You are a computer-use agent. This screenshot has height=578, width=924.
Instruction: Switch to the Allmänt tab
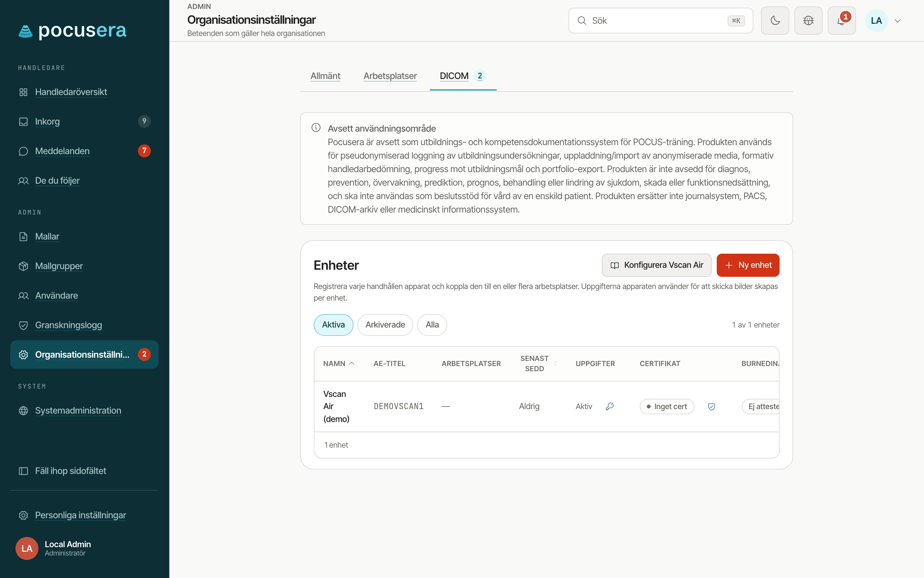point(325,76)
